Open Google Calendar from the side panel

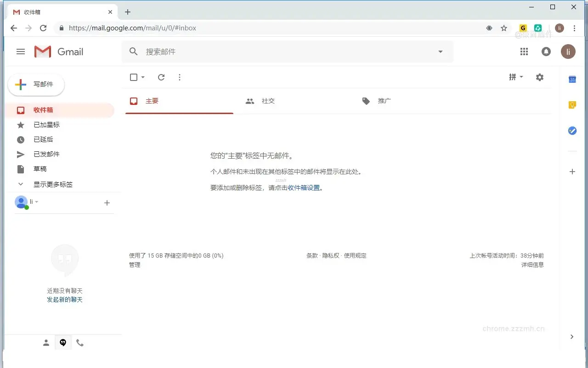click(572, 79)
